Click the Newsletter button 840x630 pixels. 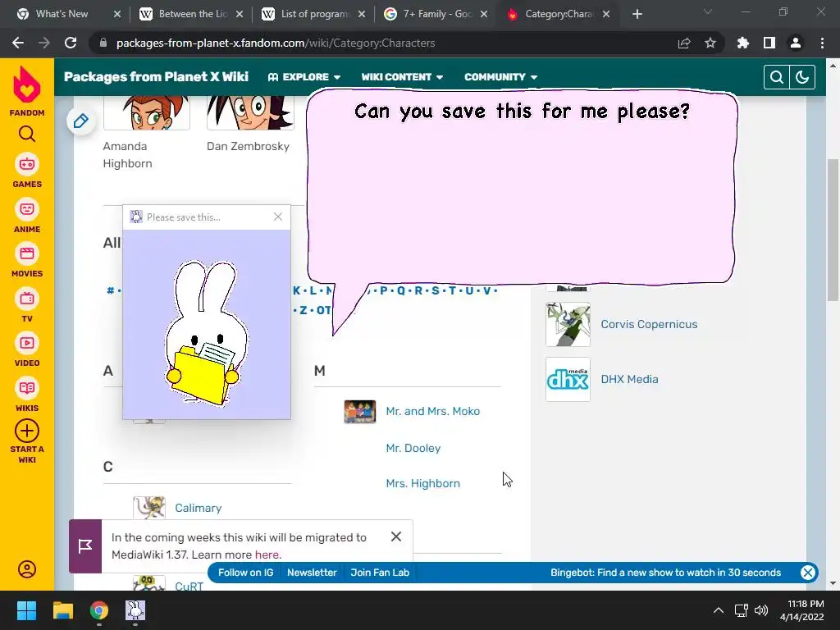pyautogui.click(x=312, y=572)
